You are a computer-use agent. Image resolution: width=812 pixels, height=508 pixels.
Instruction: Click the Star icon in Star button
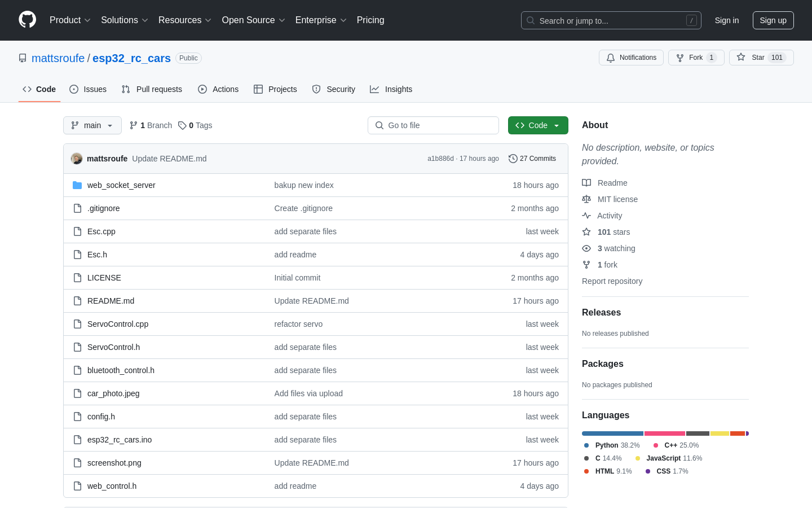click(x=741, y=58)
